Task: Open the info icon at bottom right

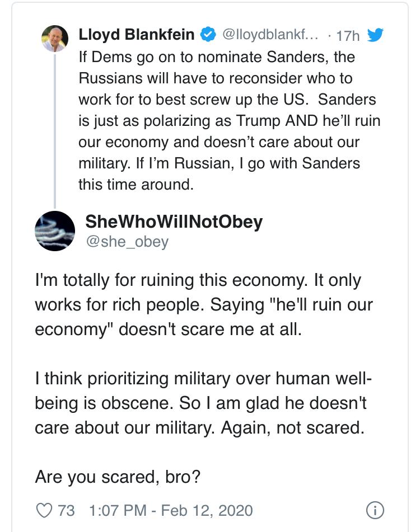Action: point(374,510)
